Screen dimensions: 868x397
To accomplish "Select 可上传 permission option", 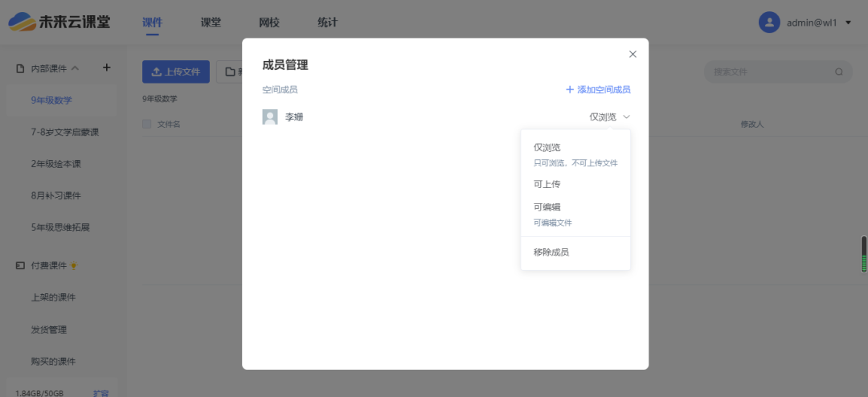I will pyautogui.click(x=547, y=184).
